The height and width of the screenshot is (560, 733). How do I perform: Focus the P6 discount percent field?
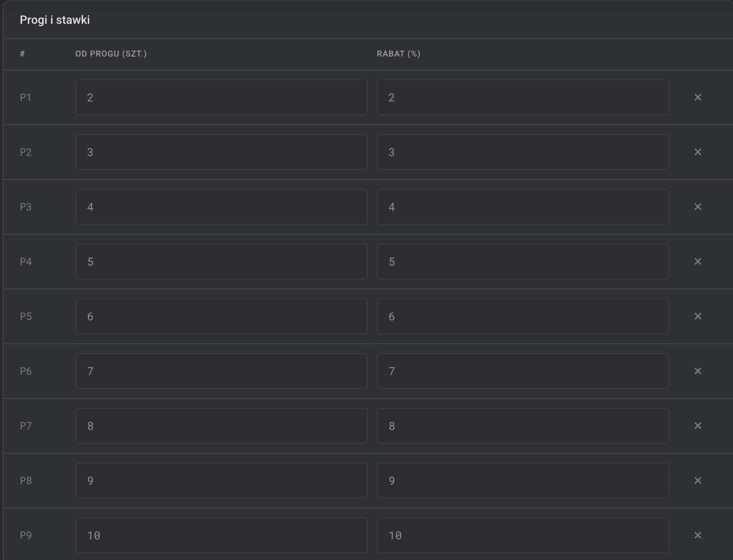(x=523, y=371)
